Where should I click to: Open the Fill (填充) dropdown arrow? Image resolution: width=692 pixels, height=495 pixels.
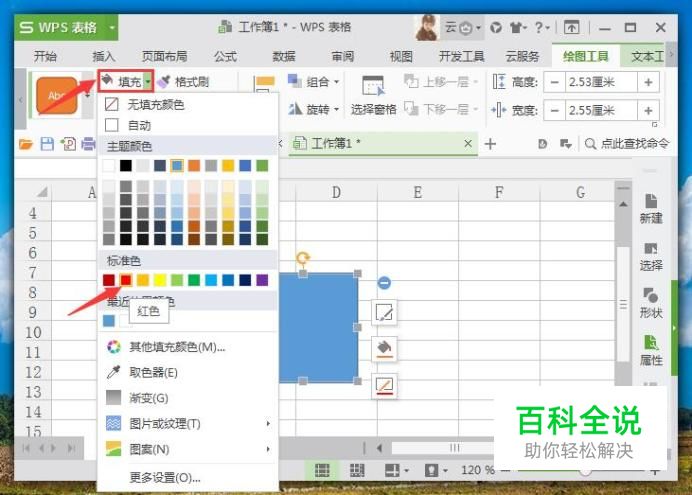click(x=148, y=82)
